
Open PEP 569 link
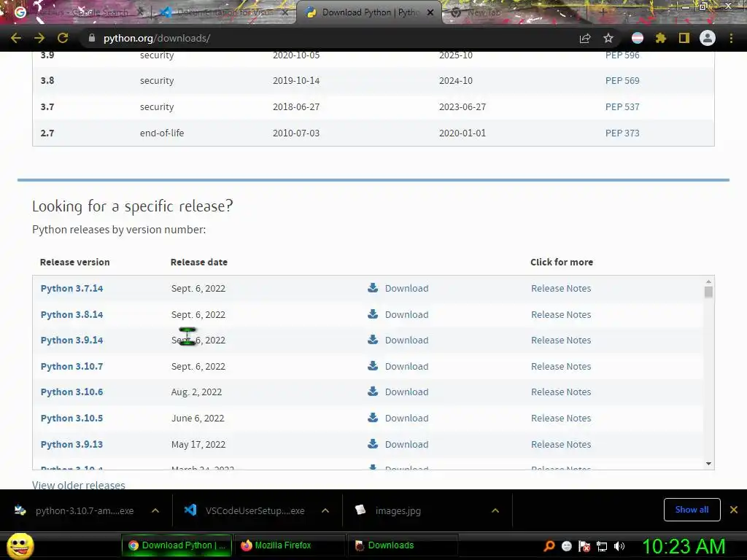pyautogui.click(x=622, y=80)
